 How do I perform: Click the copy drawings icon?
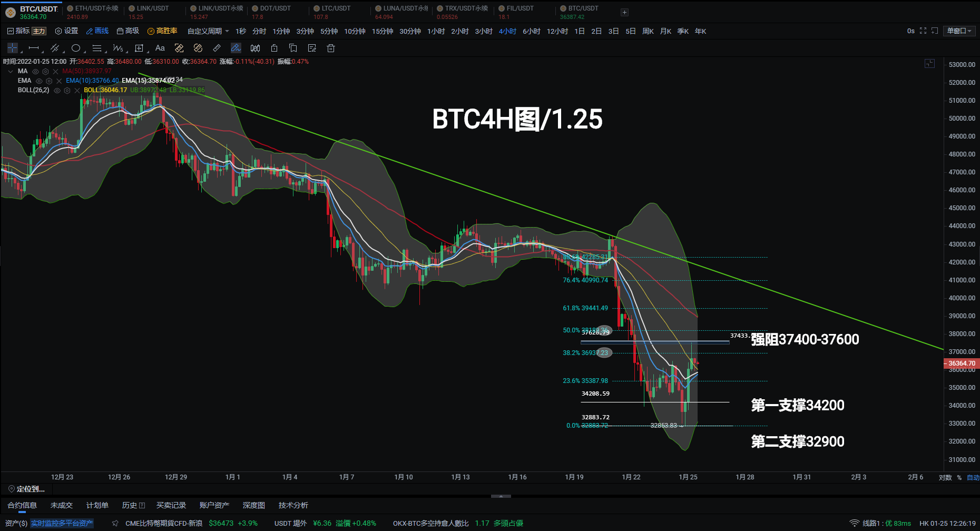[293, 48]
